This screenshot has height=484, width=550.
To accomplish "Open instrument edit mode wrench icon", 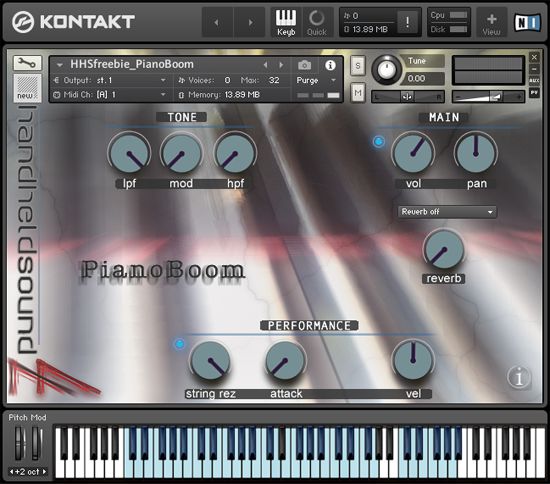I will point(27,63).
